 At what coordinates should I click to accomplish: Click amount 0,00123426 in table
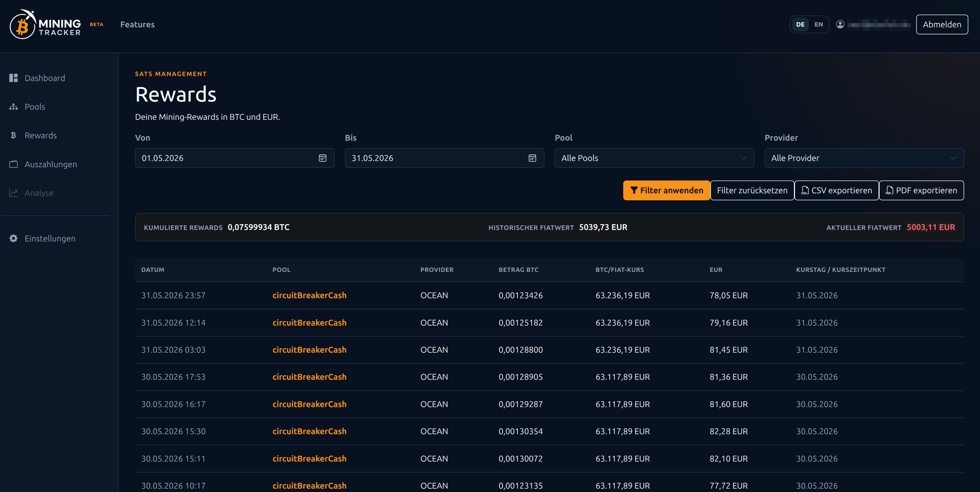(x=521, y=296)
